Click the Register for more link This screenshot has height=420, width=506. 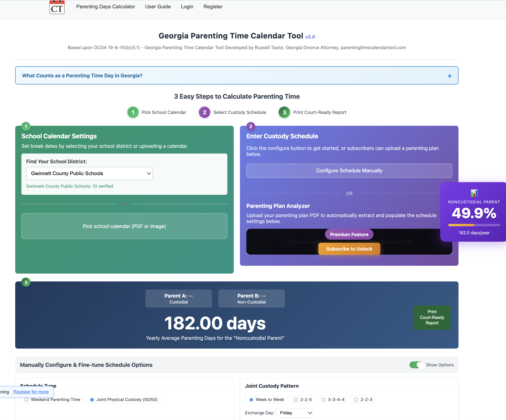tap(31, 392)
